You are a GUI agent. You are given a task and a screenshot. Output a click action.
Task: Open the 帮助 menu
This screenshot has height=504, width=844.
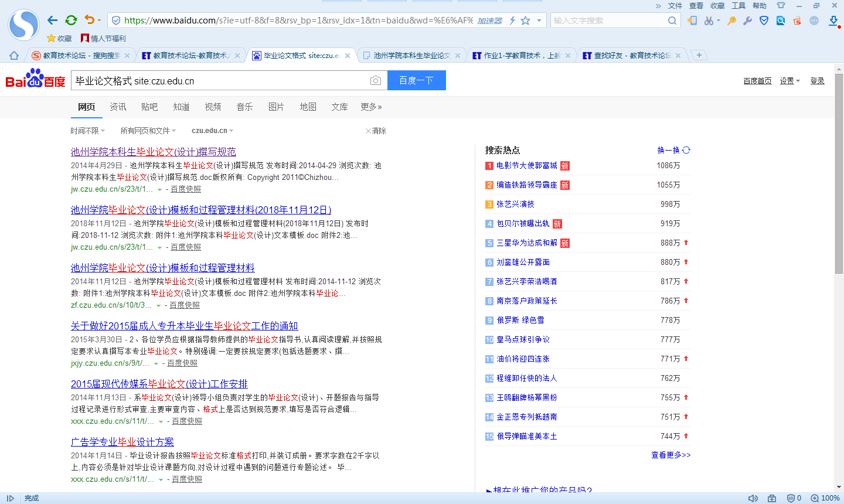(x=760, y=6)
